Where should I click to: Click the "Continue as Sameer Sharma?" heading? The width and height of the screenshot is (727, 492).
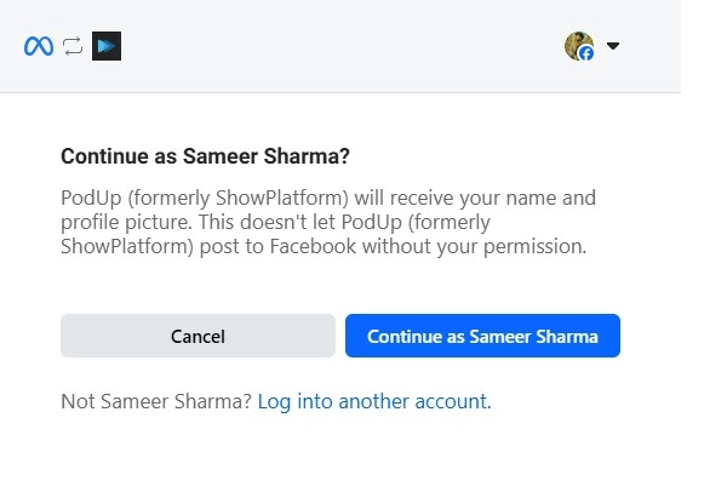pyautogui.click(x=205, y=156)
